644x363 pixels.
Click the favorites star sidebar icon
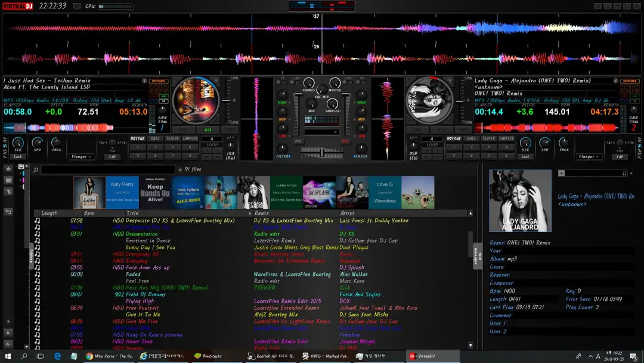8,169
